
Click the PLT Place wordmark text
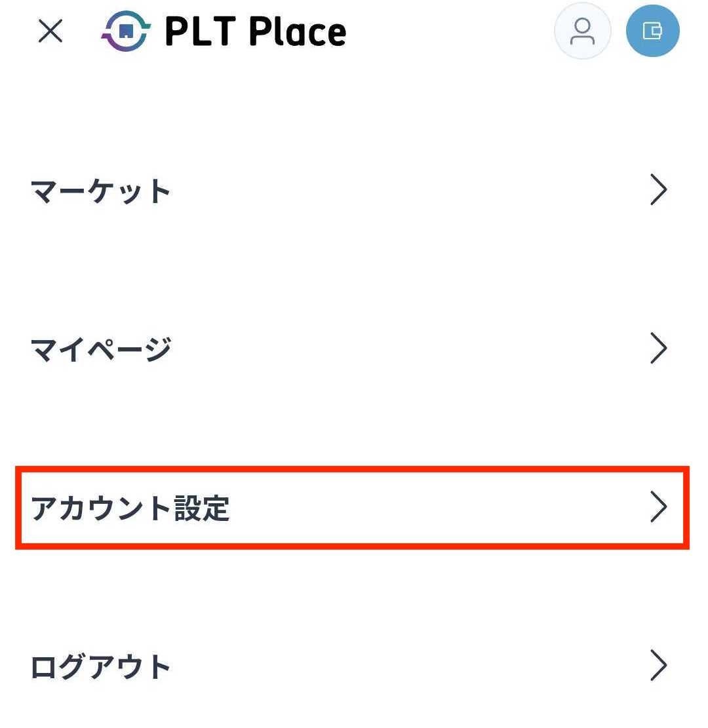256,31
